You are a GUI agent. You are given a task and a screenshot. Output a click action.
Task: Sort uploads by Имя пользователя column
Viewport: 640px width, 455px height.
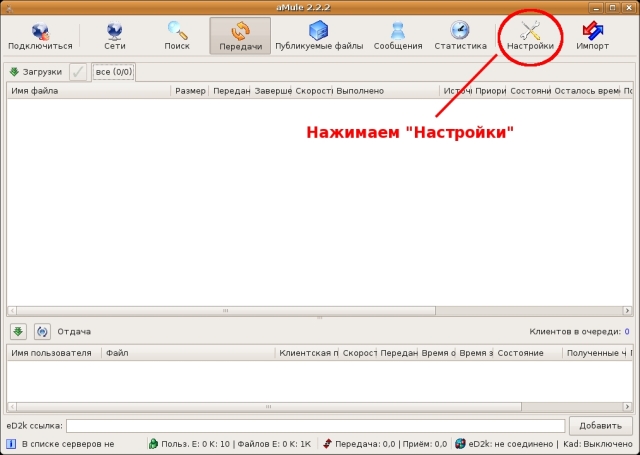(x=53, y=353)
